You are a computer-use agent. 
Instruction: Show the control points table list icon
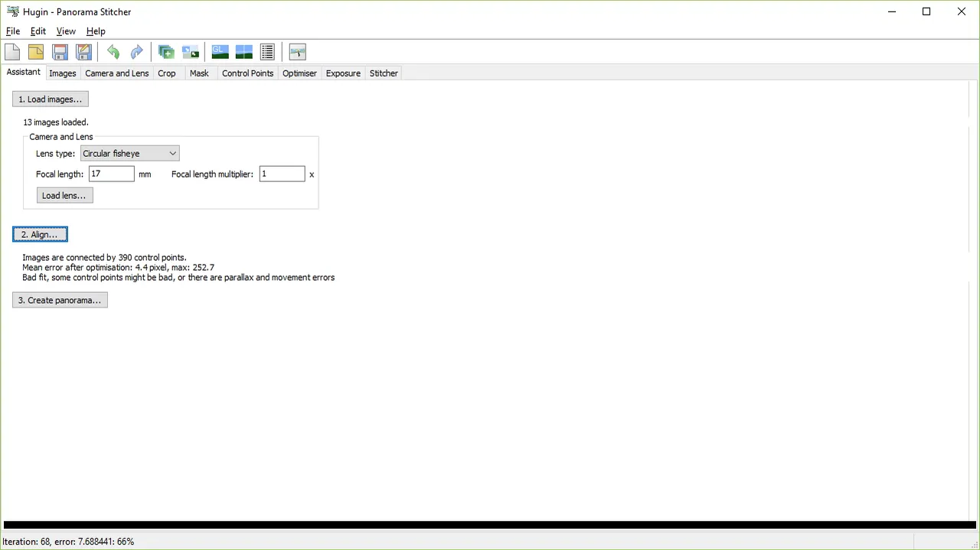[267, 52]
